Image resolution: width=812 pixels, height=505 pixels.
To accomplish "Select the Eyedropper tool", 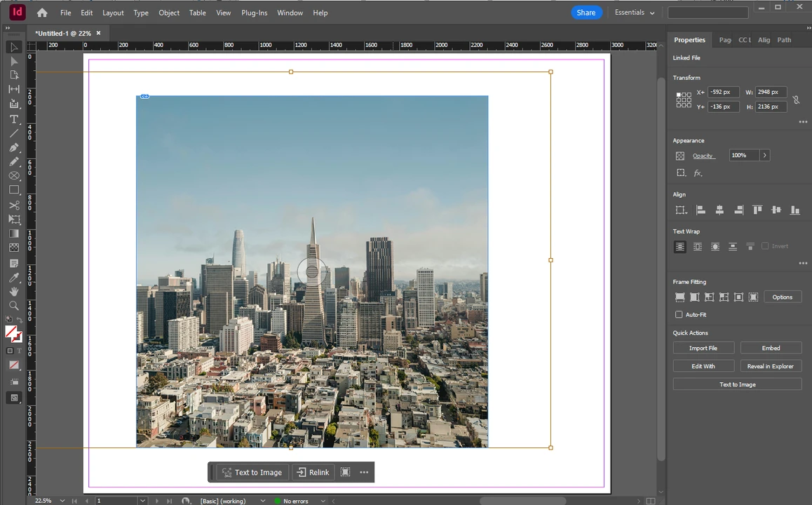I will tap(14, 278).
